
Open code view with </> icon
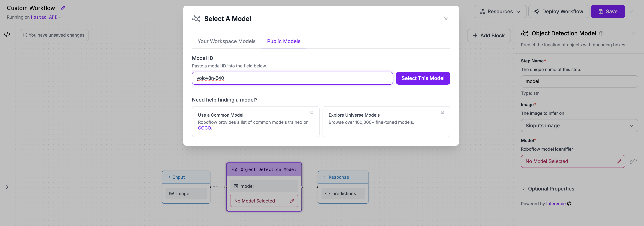pos(7,34)
